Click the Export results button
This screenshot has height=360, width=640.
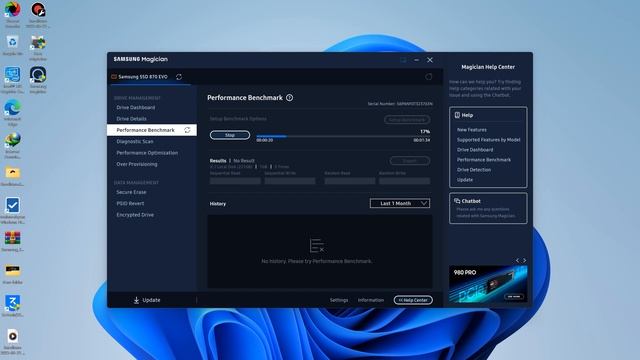[x=409, y=161]
